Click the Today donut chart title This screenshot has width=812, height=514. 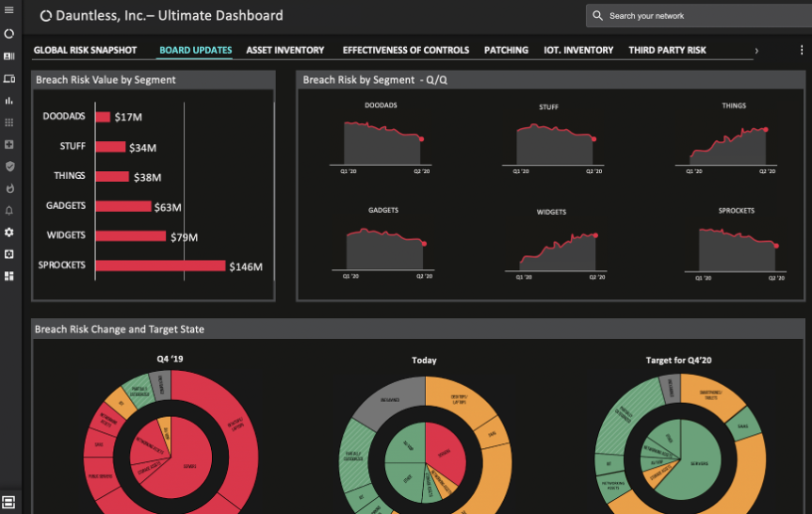pos(424,361)
